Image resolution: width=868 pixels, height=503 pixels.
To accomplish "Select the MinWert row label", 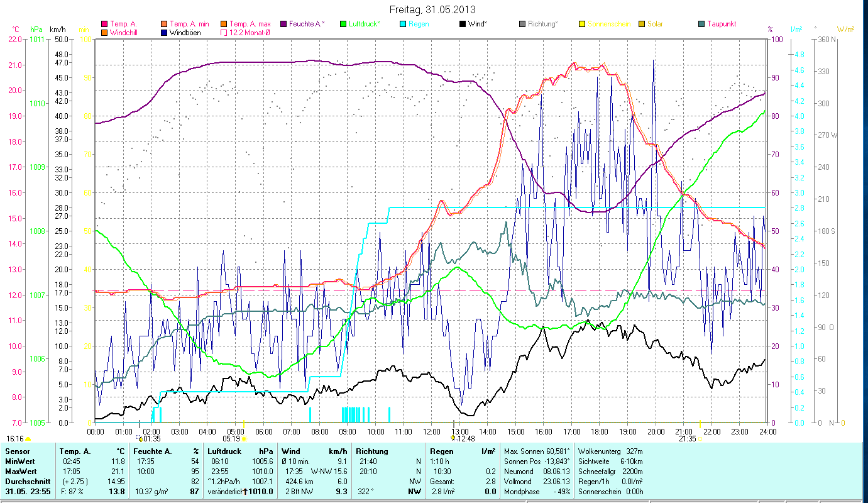I will coord(21,461).
